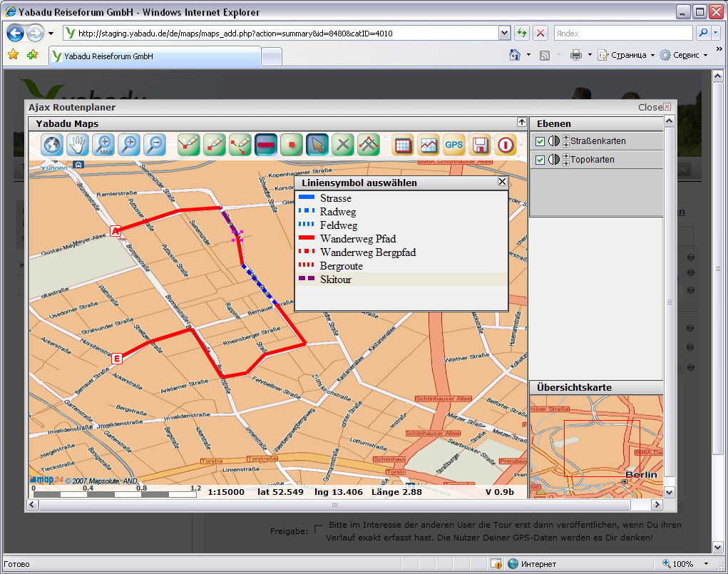Uncheck the Straßenkarten layer checkbox
Viewport: 728px width, 574px height.
click(540, 141)
